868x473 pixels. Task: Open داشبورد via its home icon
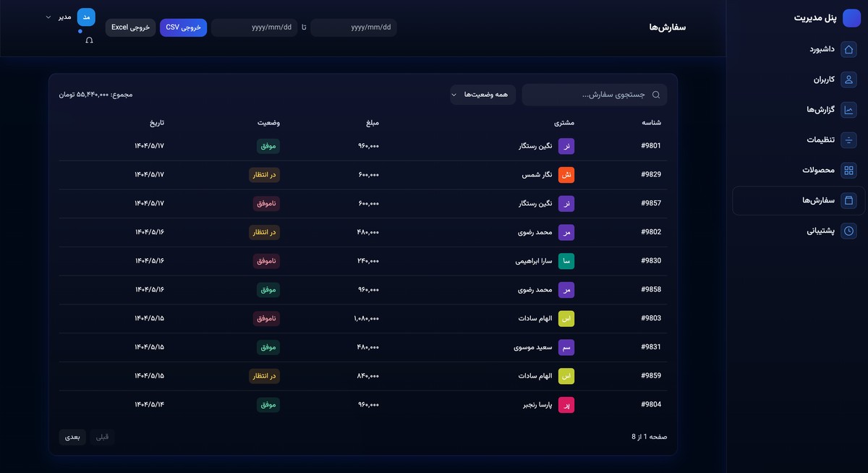tap(849, 49)
